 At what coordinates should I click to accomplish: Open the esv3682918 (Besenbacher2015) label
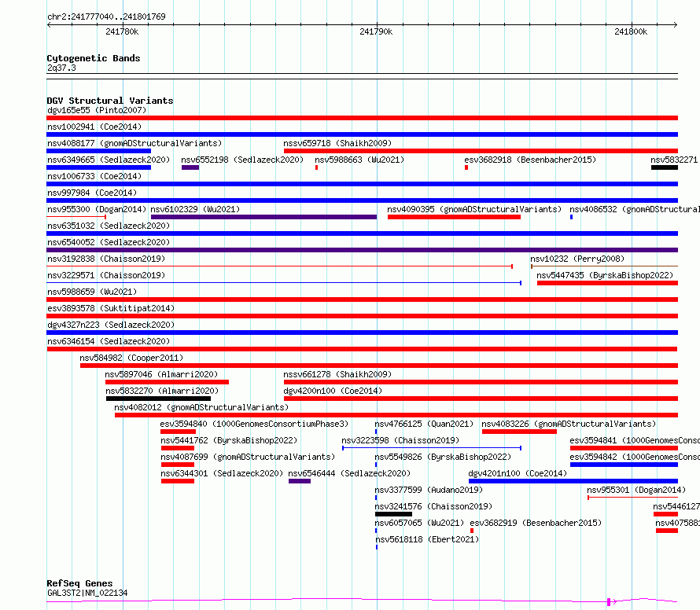pyautogui.click(x=530, y=160)
